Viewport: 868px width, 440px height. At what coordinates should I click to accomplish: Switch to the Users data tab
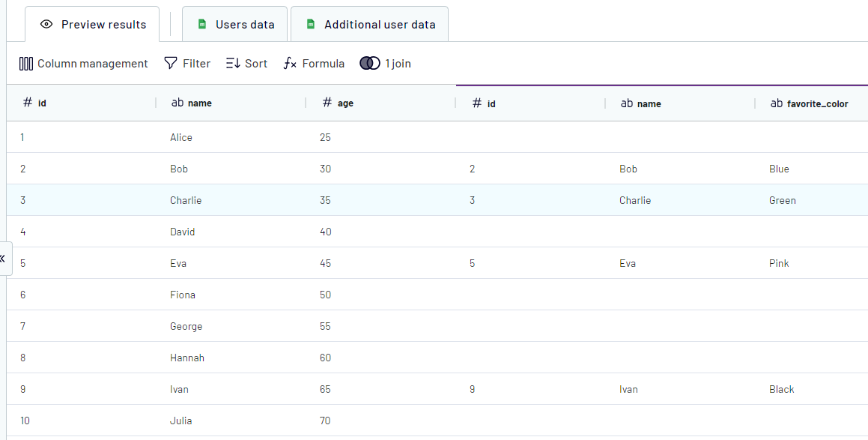click(244, 25)
